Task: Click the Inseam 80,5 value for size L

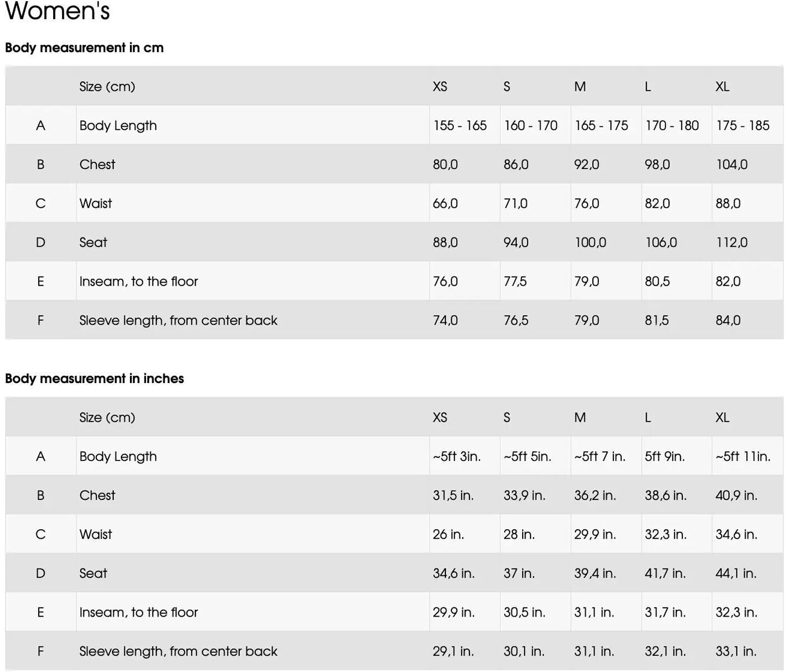Action: pos(657,282)
